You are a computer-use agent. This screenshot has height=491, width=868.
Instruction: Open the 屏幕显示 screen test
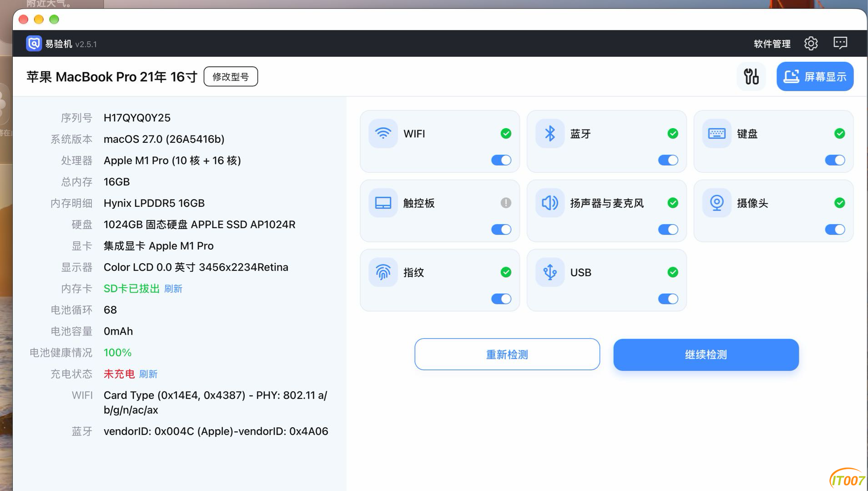click(x=815, y=76)
